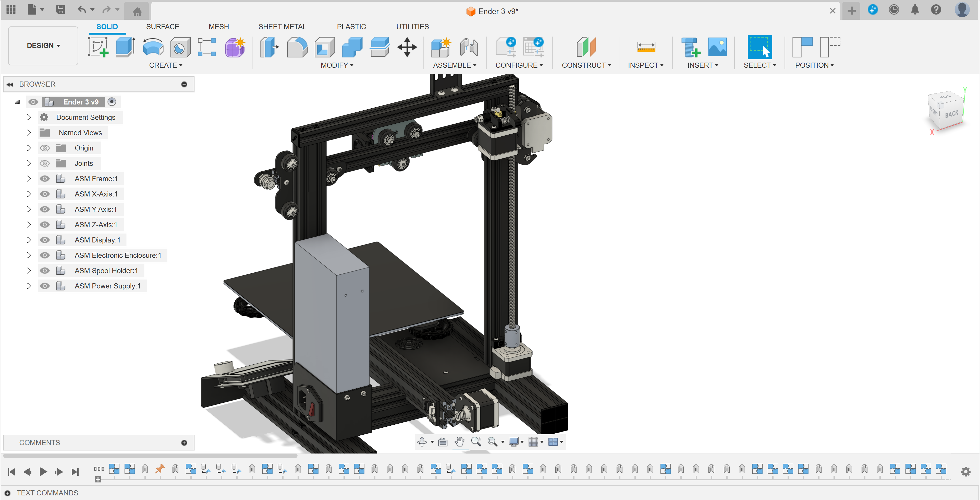
Task: Open the Fillet tool
Action: click(x=297, y=47)
